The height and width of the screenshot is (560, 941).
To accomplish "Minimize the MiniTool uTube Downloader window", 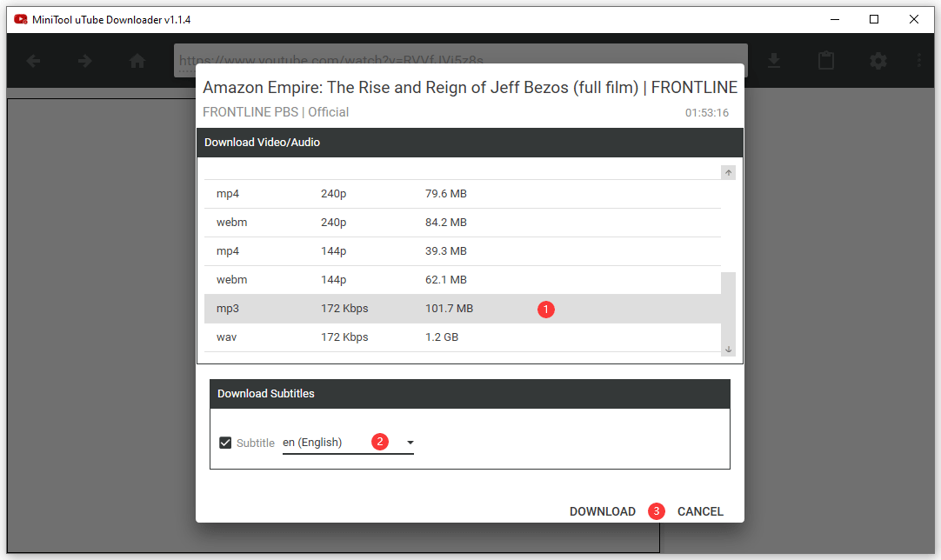I will coord(835,20).
